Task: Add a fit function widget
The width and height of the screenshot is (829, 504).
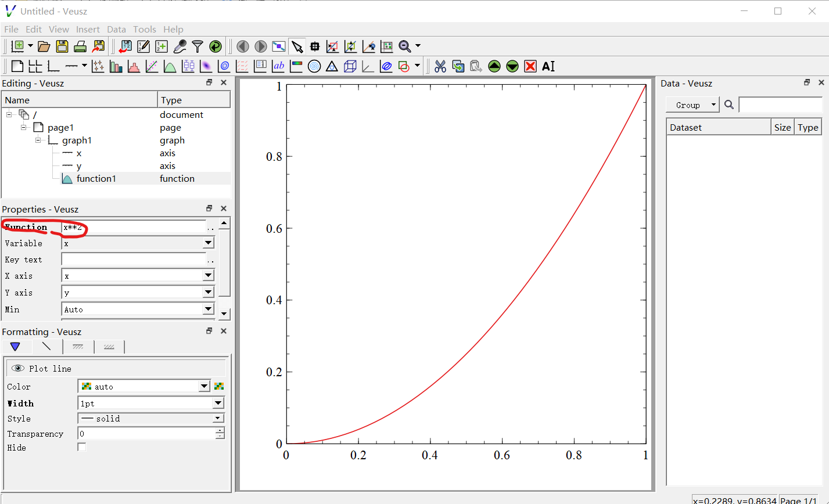Action: (x=152, y=66)
